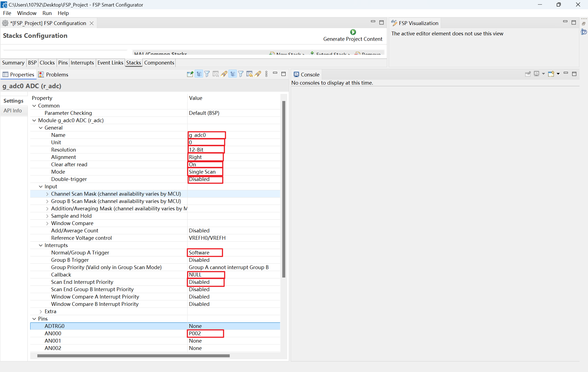
Task: Maximize the Properties panel
Action: click(x=283, y=74)
